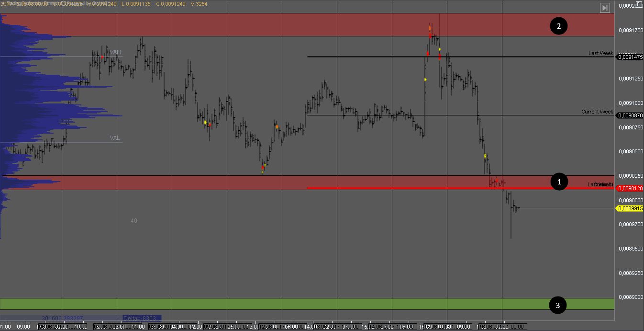Click the 0,0091750 price scale label
Viewport: 644px width, 331px height.
630,30
